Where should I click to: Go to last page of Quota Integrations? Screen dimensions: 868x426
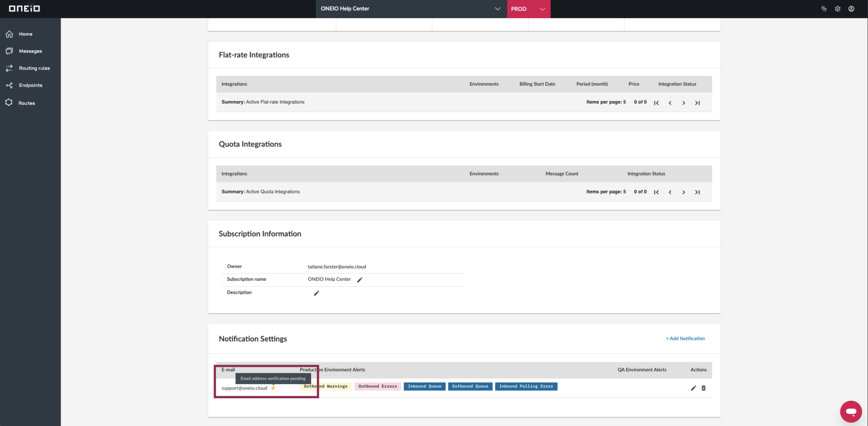[x=698, y=192]
